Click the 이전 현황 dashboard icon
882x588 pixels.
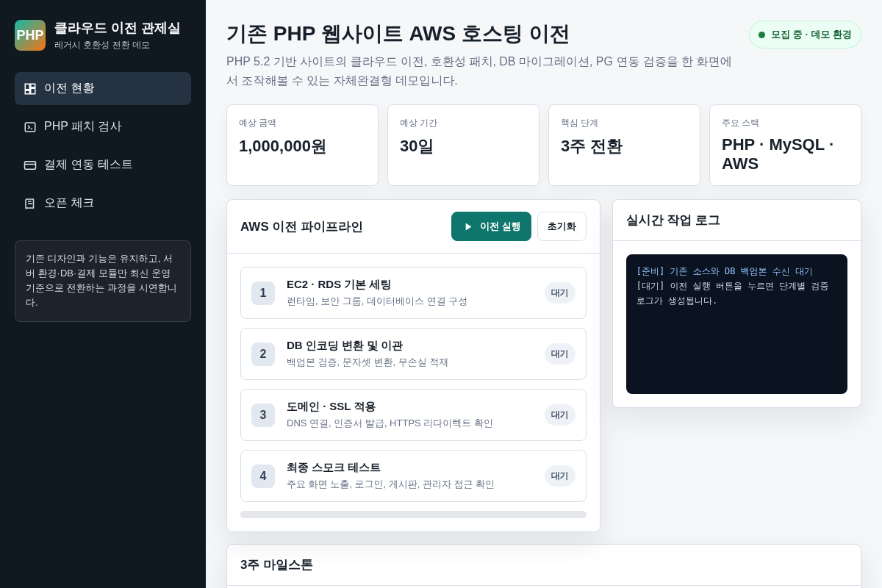tap(30, 89)
